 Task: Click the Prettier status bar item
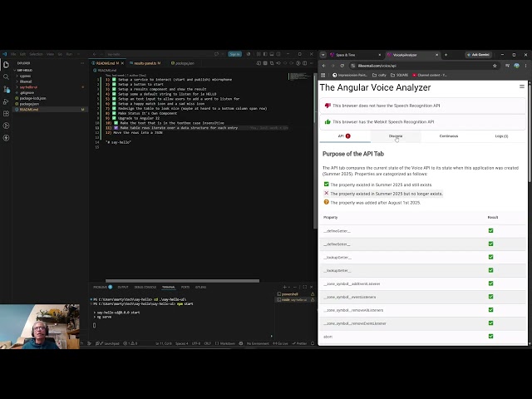click(299, 343)
